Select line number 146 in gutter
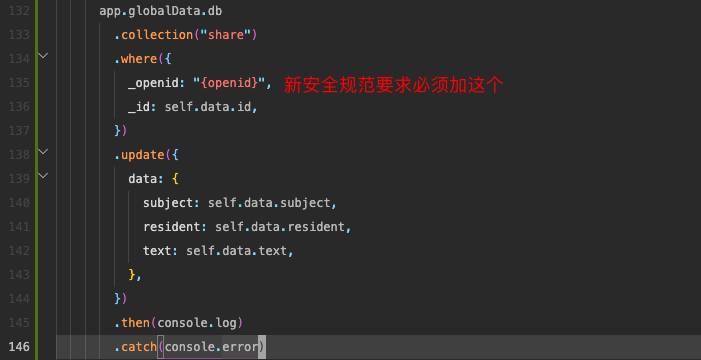The image size is (701, 360). tap(19, 347)
